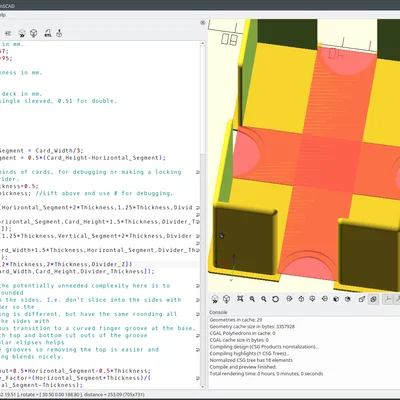This screenshot has height=400, width=400.
Task: Click the Card_Width/3 code line
Action: point(42,151)
